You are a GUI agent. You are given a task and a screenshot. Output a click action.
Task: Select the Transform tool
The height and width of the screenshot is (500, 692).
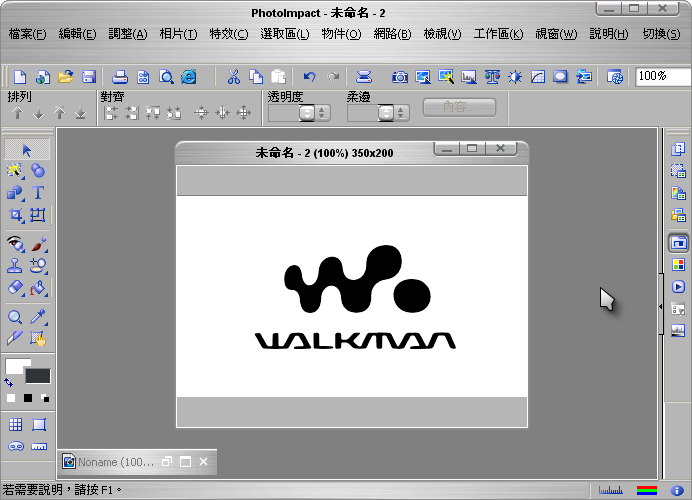38,215
